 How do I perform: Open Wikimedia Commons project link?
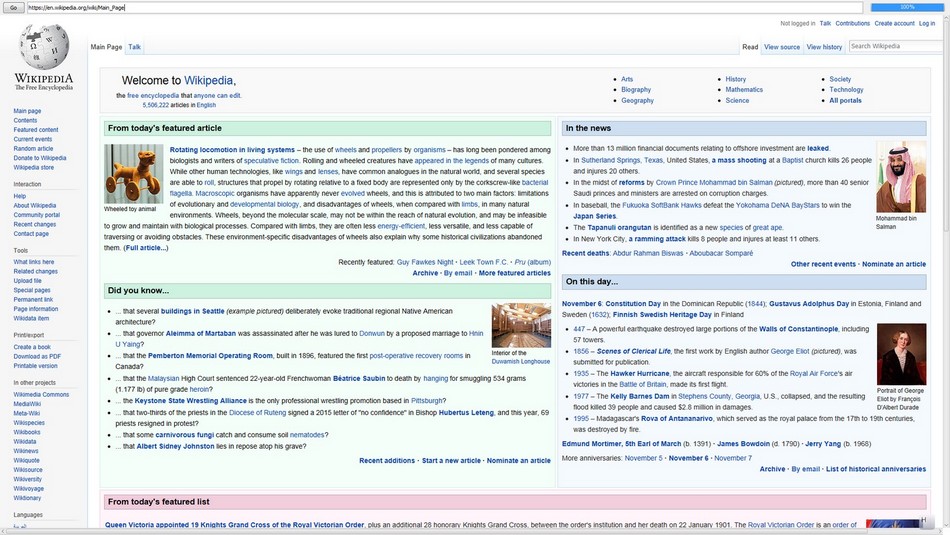(x=41, y=394)
